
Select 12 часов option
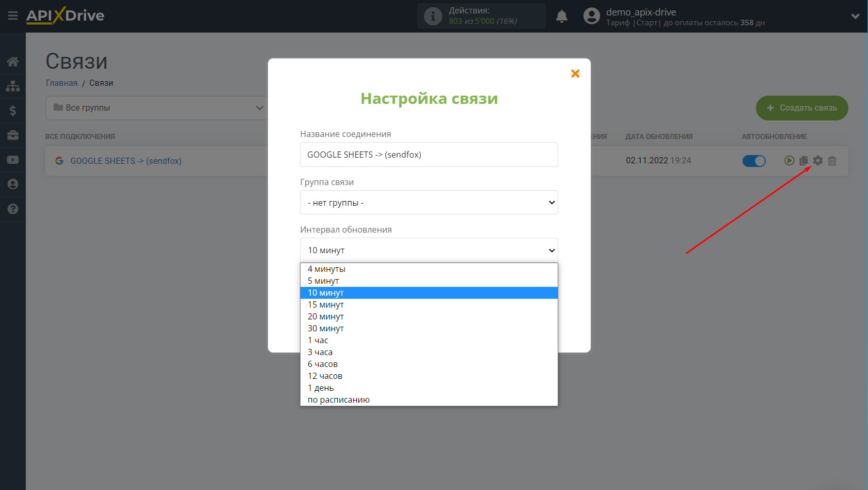coord(429,376)
